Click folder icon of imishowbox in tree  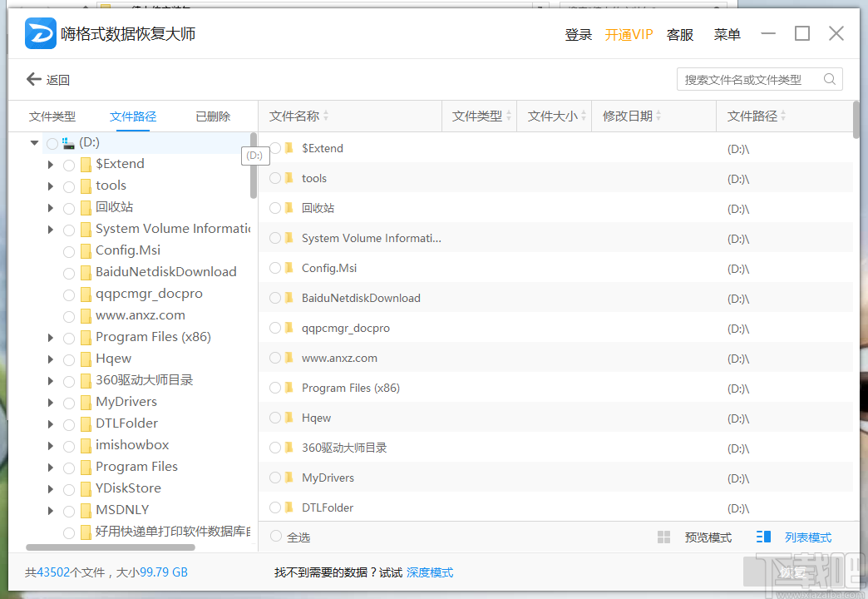click(86, 446)
